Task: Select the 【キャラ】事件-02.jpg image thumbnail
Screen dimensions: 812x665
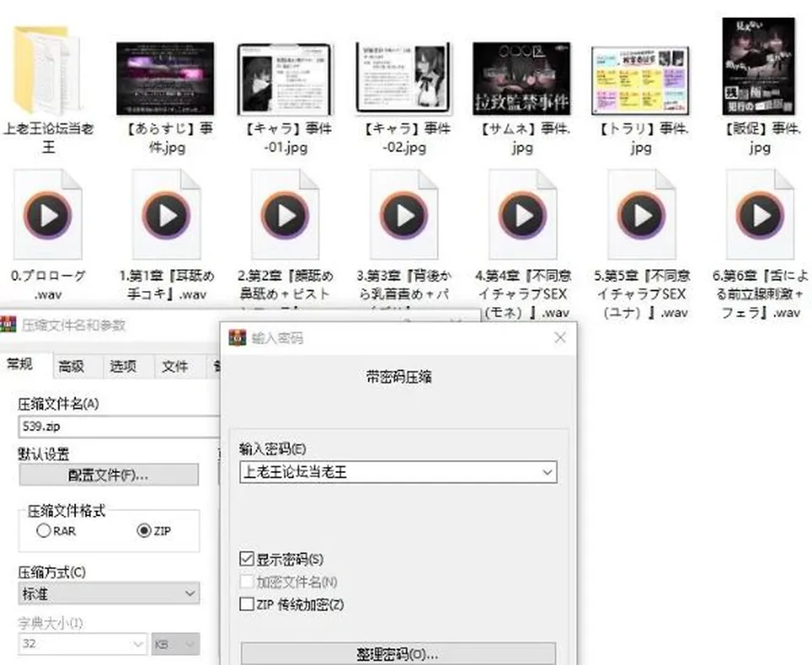Action: pos(404,77)
